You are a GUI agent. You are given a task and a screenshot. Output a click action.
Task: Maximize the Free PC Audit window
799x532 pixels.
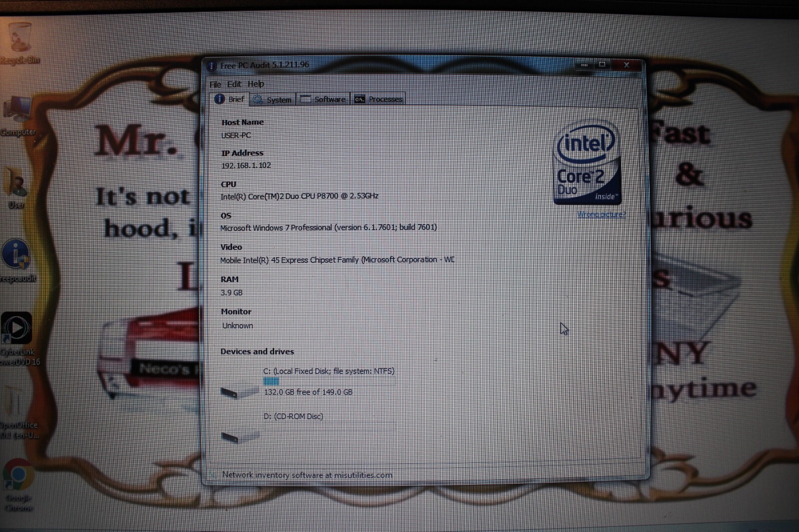602,65
